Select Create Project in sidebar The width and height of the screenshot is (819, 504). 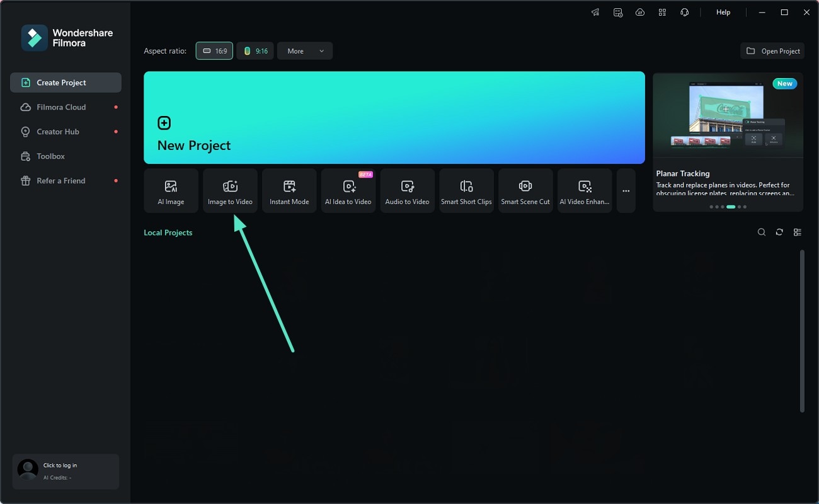click(x=66, y=83)
